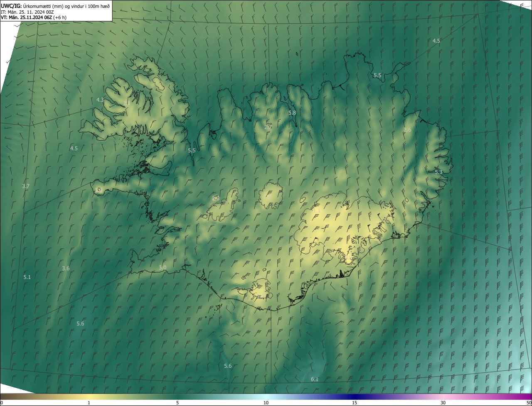Click the title text 'Úrkomumætti (mm) og vindur í 100m hæð'
This screenshot has height=406, width=532.
point(66,6)
